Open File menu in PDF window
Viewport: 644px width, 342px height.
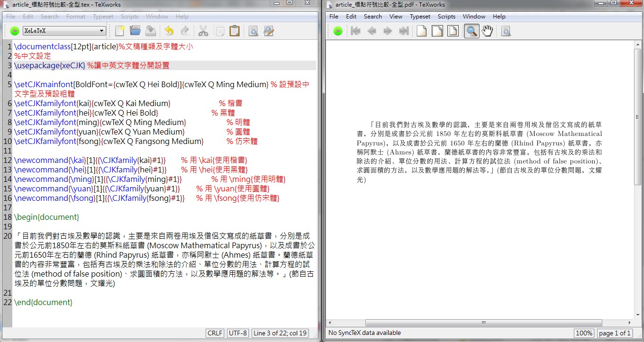(334, 16)
